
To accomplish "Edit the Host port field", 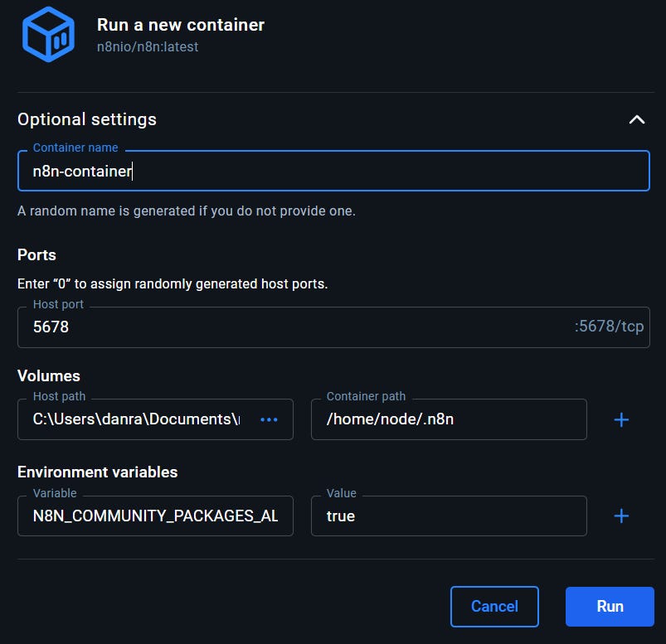I will (x=333, y=327).
